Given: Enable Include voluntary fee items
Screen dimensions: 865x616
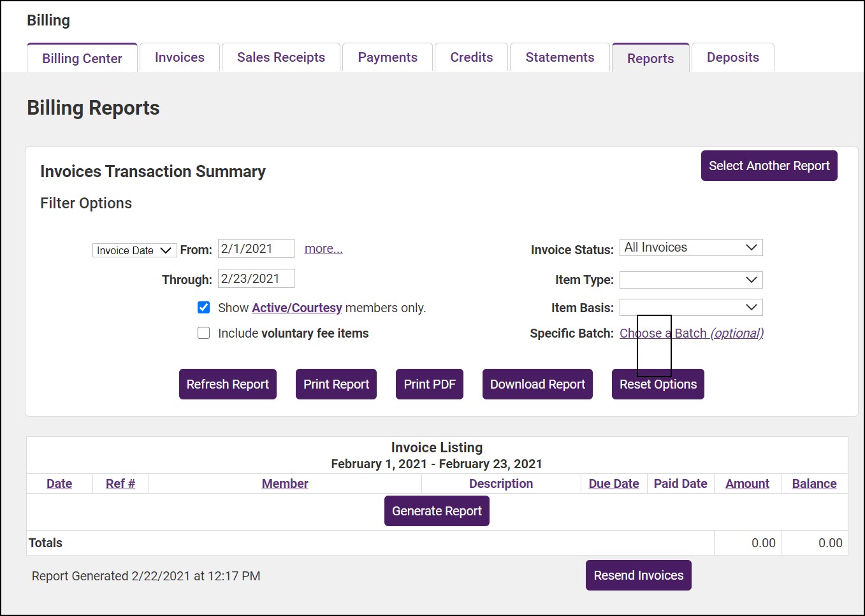Looking at the screenshot, I should click(x=203, y=333).
